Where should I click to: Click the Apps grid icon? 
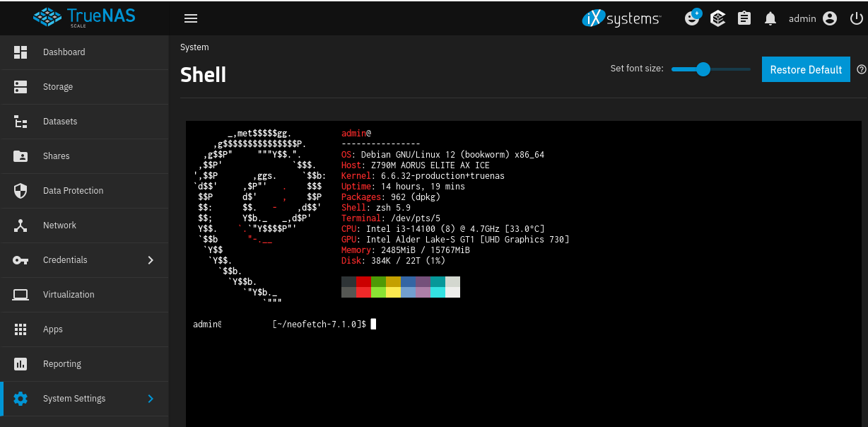(x=20, y=329)
